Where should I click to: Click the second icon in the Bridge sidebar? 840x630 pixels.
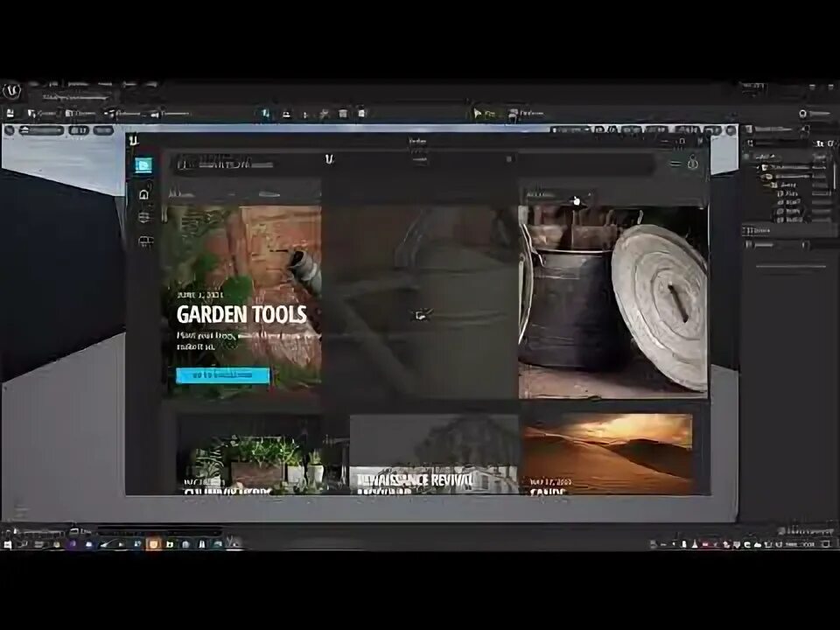click(144, 194)
